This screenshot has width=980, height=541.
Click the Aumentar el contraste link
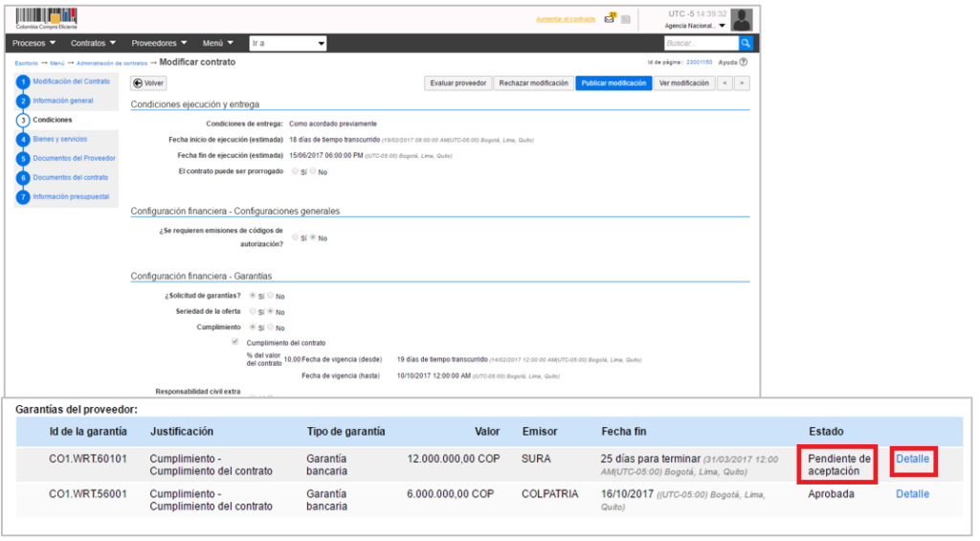565,19
